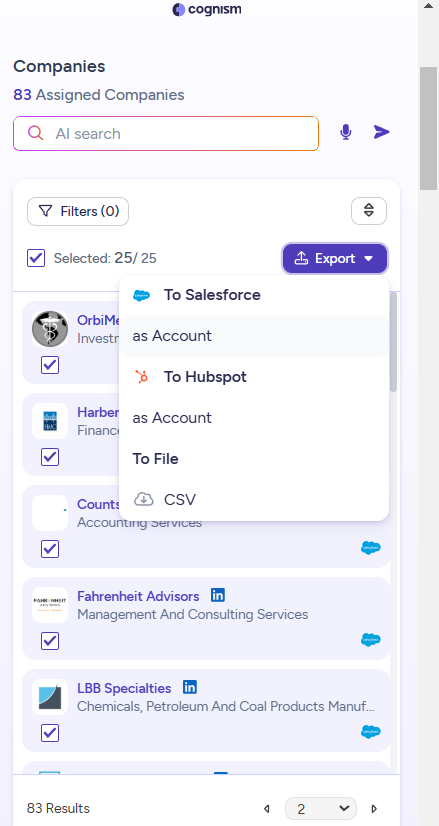
Task: Click the LBB Specialties logo thumbnail
Action: (x=50, y=696)
